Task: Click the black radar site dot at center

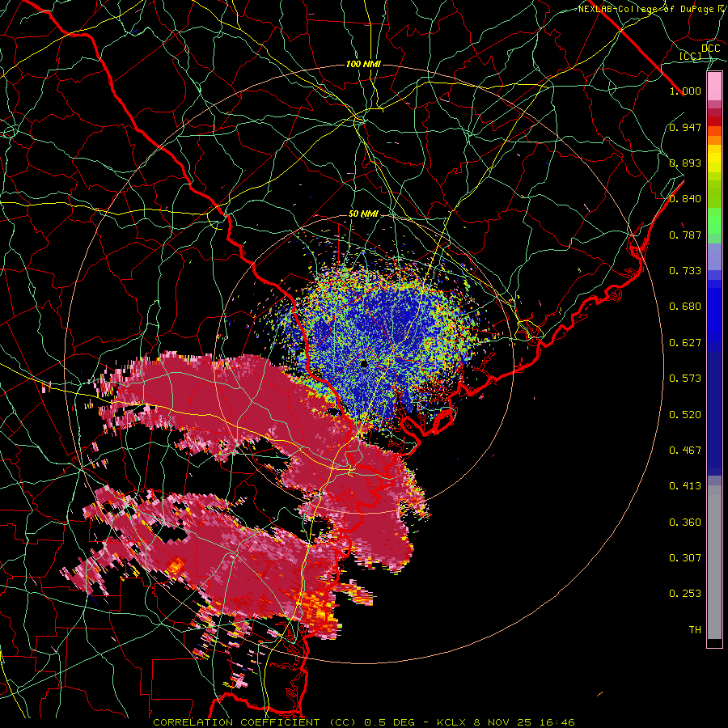Action: [363, 364]
